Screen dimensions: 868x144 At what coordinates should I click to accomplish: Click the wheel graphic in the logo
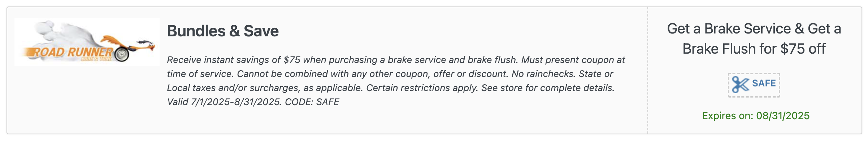[122, 54]
